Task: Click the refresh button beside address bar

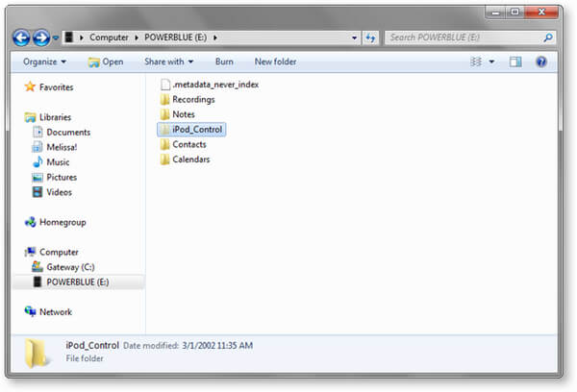Action: tap(371, 37)
